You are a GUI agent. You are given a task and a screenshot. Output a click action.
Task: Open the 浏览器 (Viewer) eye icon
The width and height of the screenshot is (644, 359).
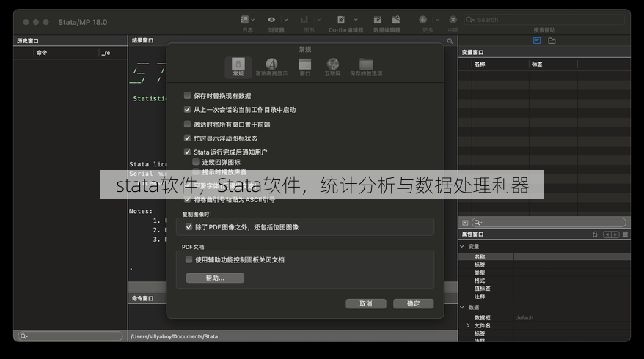[271, 20]
